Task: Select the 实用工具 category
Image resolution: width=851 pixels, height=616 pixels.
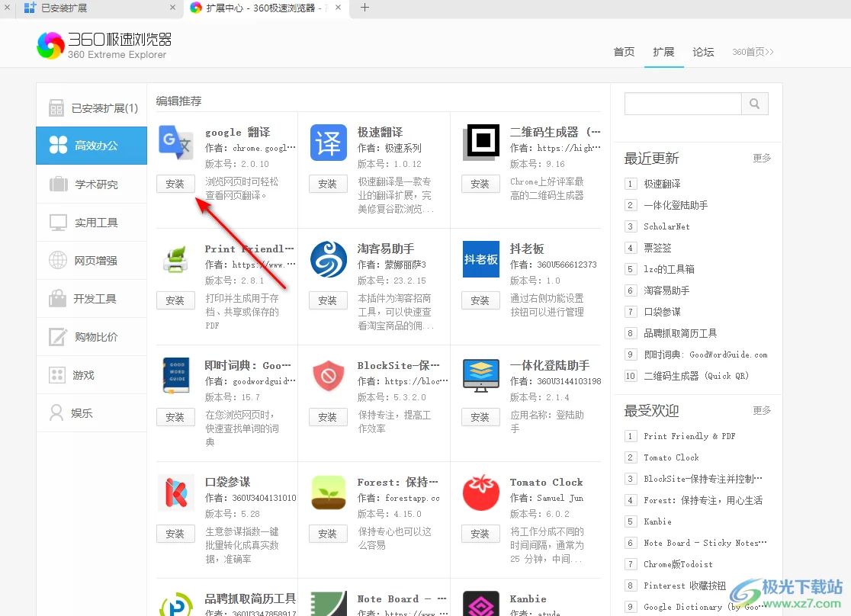Action: [x=92, y=223]
